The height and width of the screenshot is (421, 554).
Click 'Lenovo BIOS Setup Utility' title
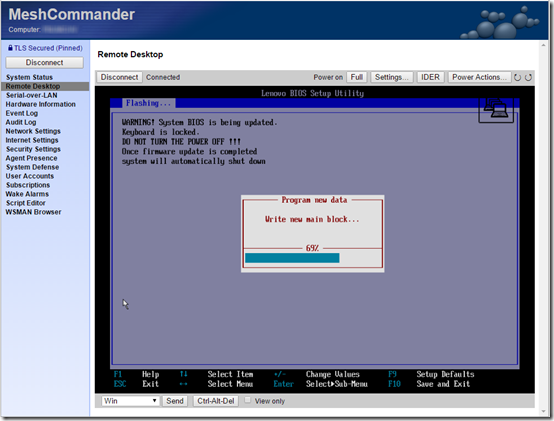(x=312, y=93)
